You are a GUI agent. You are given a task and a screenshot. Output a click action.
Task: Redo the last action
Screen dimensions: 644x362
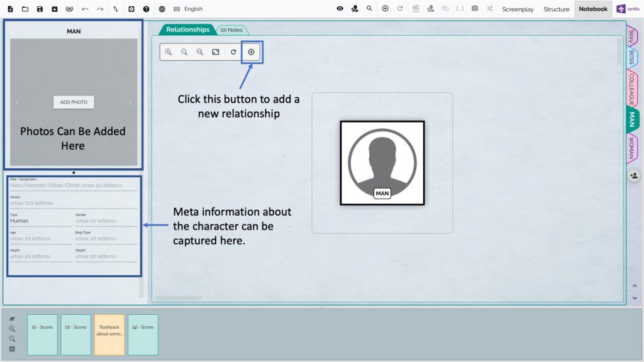[x=100, y=9]
